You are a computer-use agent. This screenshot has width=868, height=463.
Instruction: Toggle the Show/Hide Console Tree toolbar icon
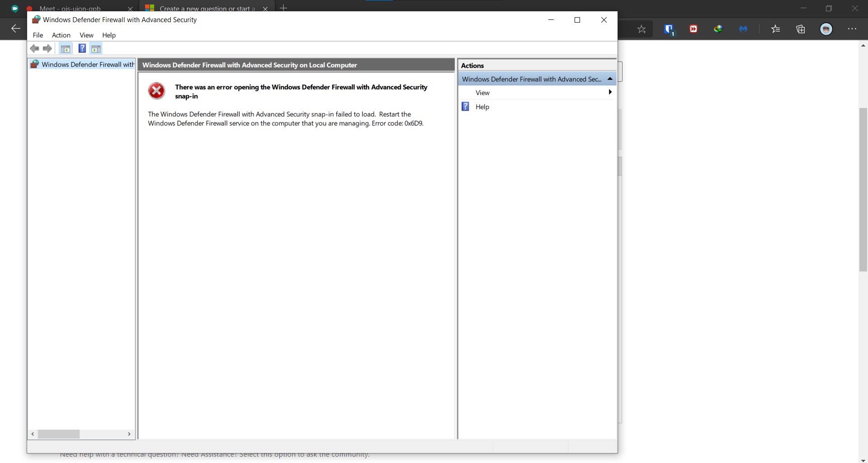[x=66, y=49]
